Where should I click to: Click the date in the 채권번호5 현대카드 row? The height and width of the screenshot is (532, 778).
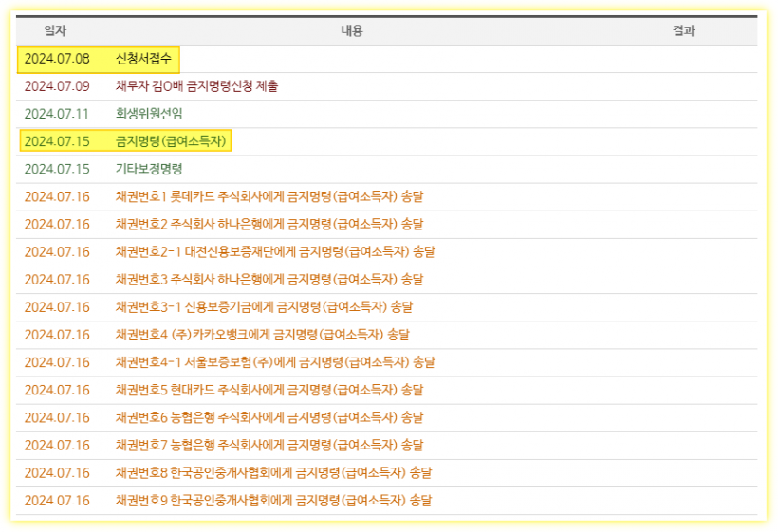[57, 390]
